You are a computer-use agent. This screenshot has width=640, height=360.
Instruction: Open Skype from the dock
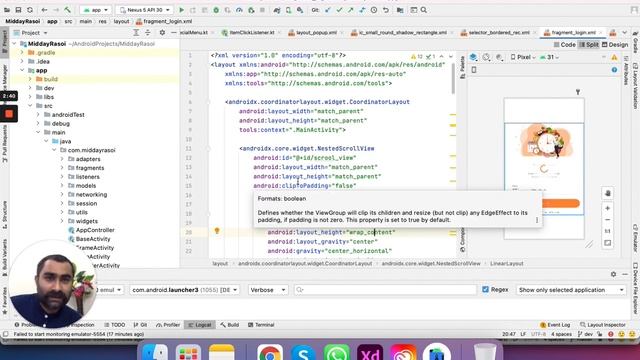[303, 353]
